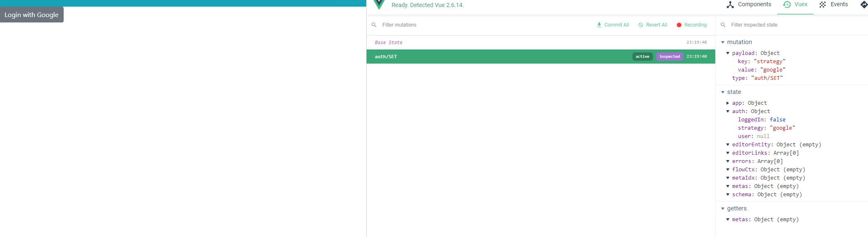Collapse the state section
The height and width of the screenshot is (237, 868).
[x=723, y=92]
